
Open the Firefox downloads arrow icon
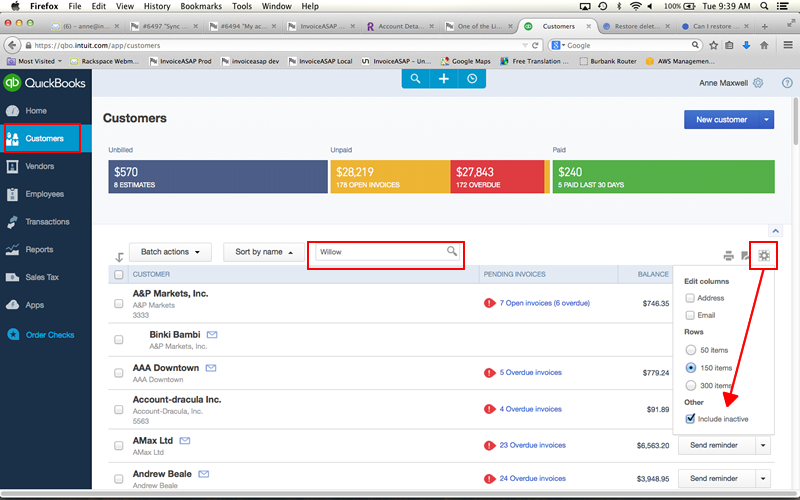(x=746, y=45)
